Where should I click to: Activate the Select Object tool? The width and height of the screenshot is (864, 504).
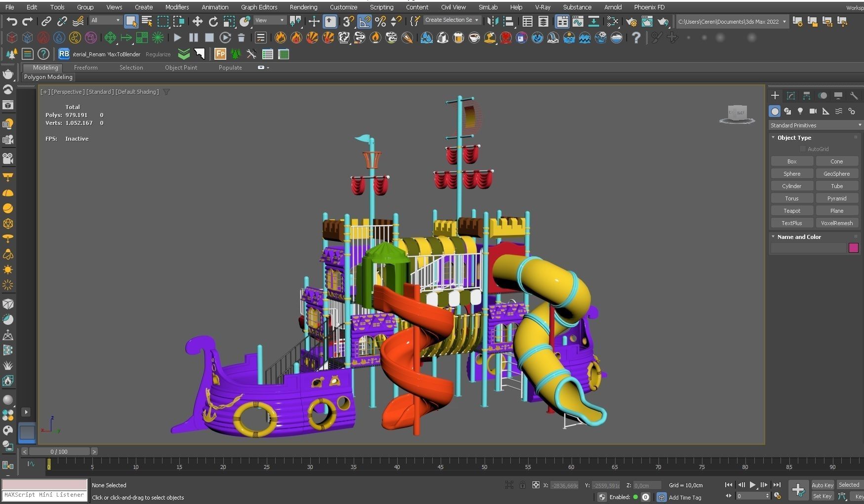pyautogui.click(x=131, y=21)
